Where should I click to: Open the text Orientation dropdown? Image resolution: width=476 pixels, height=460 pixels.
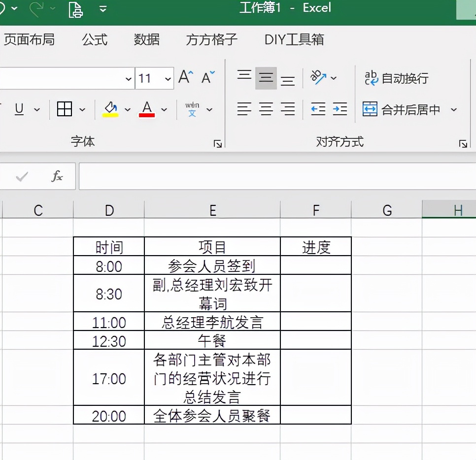click(333, 78)
